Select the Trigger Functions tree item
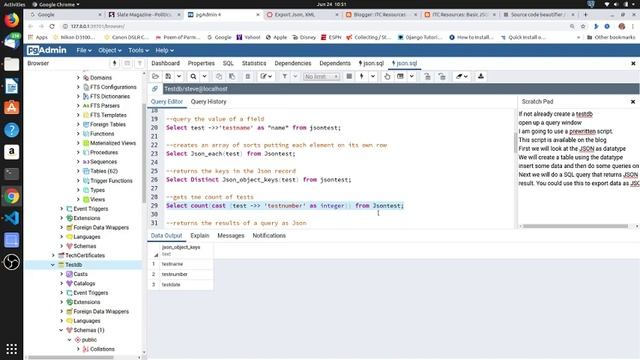Image resolution: width=640 pixels, height=360 pixels. (111, 180)
